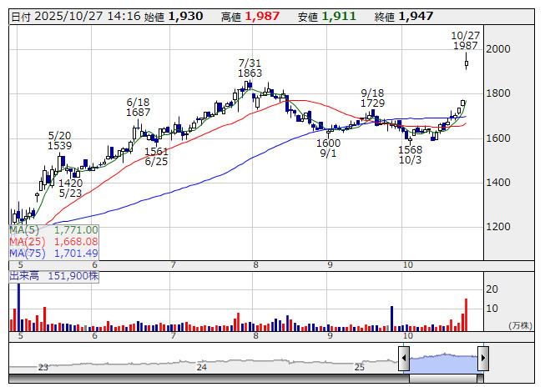Image resolution: width=545 pixels, height=392 pixels.
Task: Click the bottom horizontal scrollbar thumb
Action: 443,379
